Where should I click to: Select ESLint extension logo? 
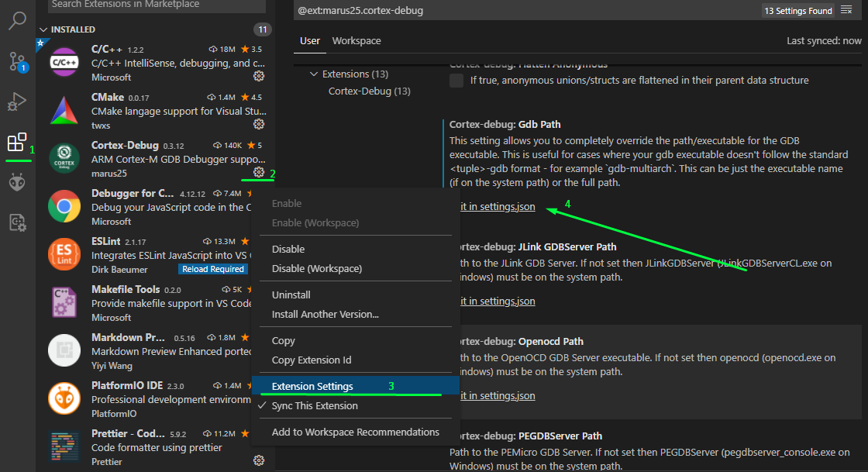tap(64, 254)
